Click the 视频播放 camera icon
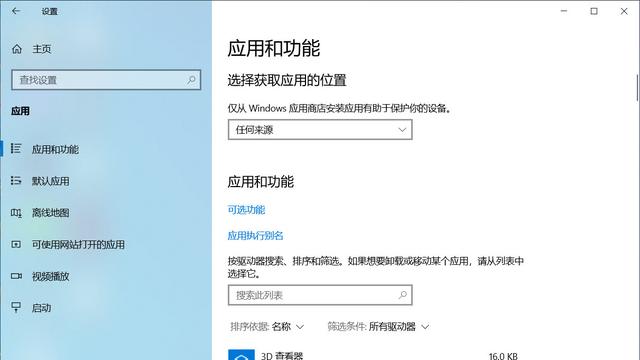This screenshot has width=640, height=360. tap(16, 276)
